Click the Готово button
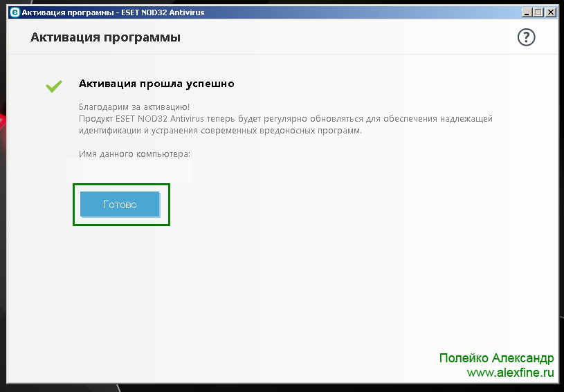This screenshot has width=564, height=392. [120, 204]
